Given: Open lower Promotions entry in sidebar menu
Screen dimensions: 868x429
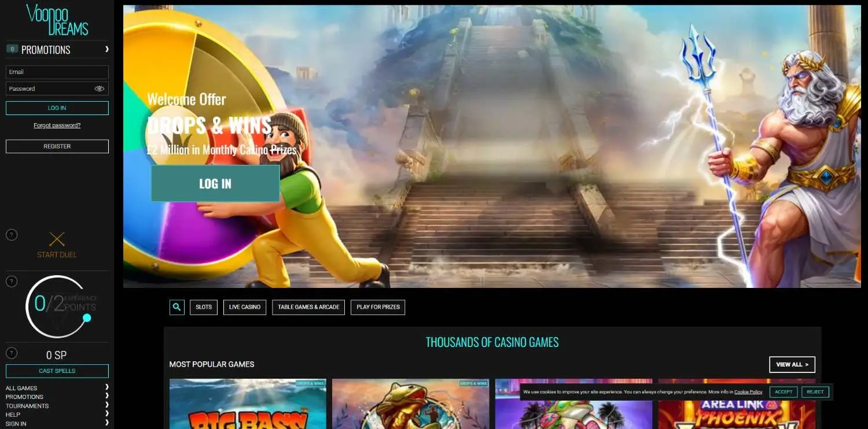Looking at the screenshot, I should pyautogui.click(x=24, y=397).
